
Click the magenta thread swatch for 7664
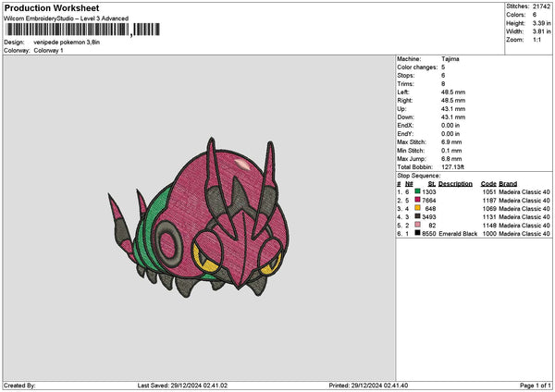coord(417,200)
